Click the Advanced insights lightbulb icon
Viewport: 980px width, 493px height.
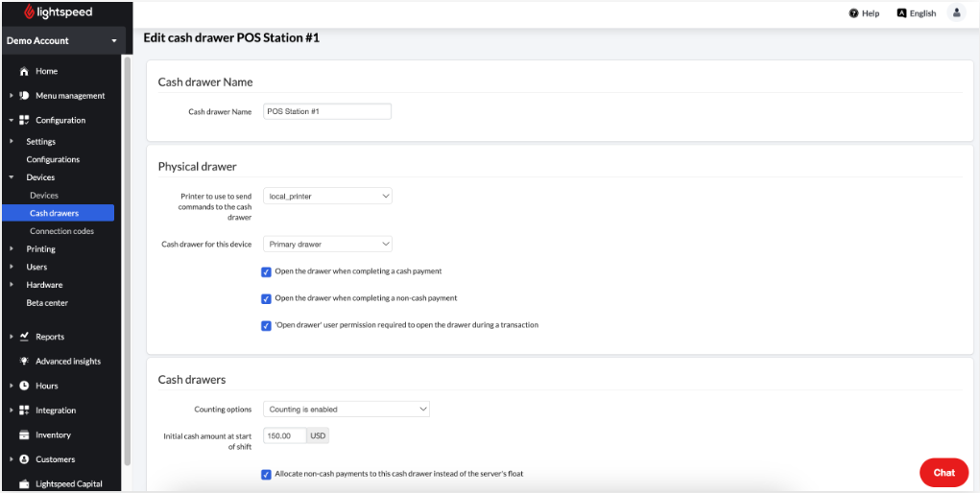pyautogui.click(x=24, y=362)
